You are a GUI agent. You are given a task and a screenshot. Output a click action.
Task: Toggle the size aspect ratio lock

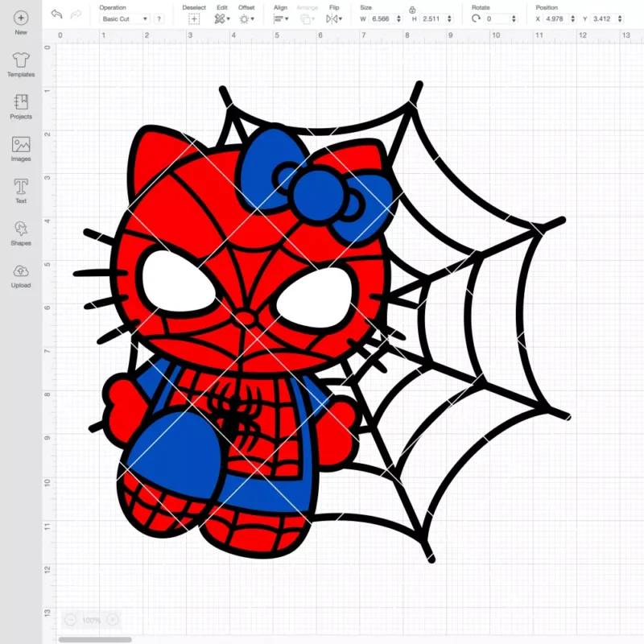[x=412, y=10]
